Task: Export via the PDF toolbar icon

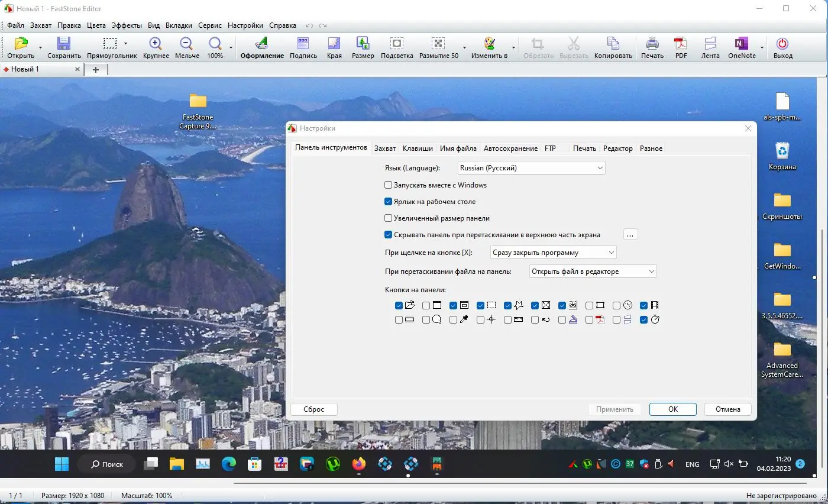Action: tap(681, 45)
